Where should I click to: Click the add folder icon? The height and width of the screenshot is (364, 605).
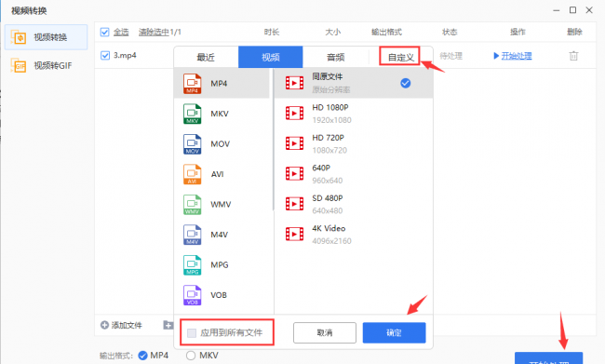coord(168,325)
